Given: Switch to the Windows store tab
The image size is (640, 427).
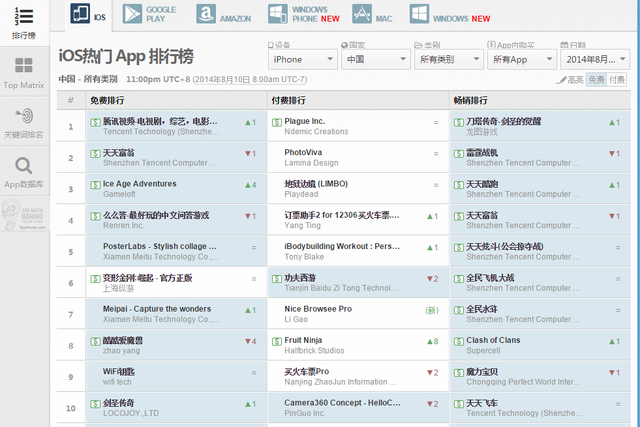Looking at the screenshot, I should point(450,14).
